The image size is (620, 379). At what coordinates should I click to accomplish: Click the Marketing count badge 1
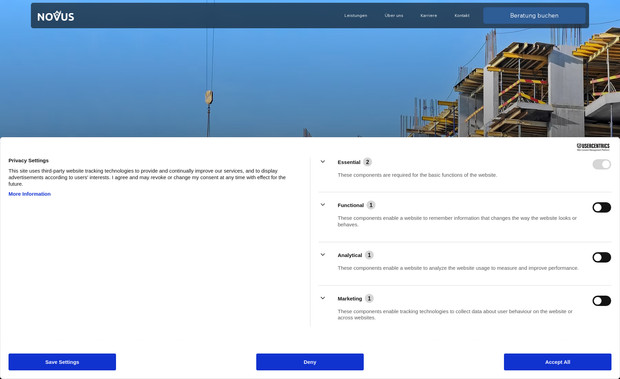coord(369,298)
